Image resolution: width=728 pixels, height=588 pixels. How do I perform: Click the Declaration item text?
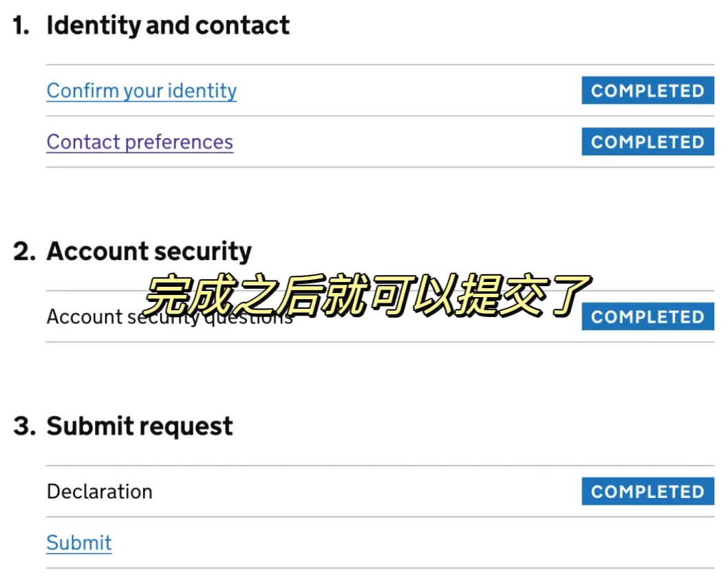tap(99, 492)
